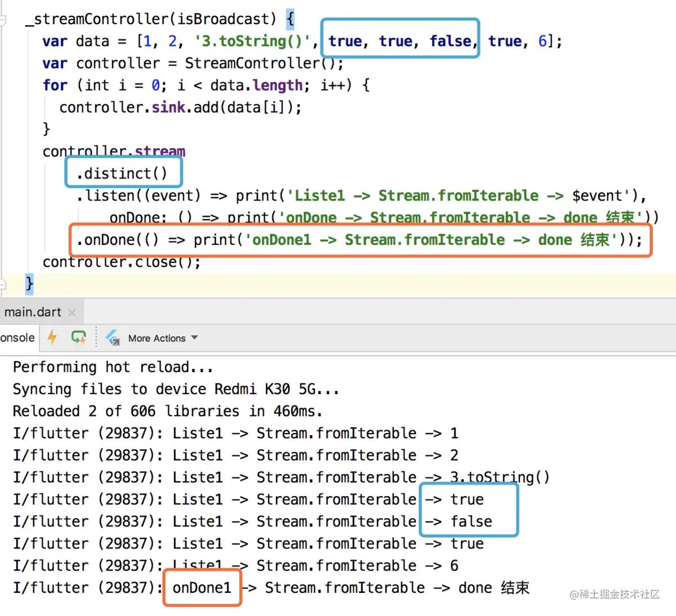The image size is (676, 616).
Task: Click the More Actions dropdown arrow
Action: click(x=194, y=338)
